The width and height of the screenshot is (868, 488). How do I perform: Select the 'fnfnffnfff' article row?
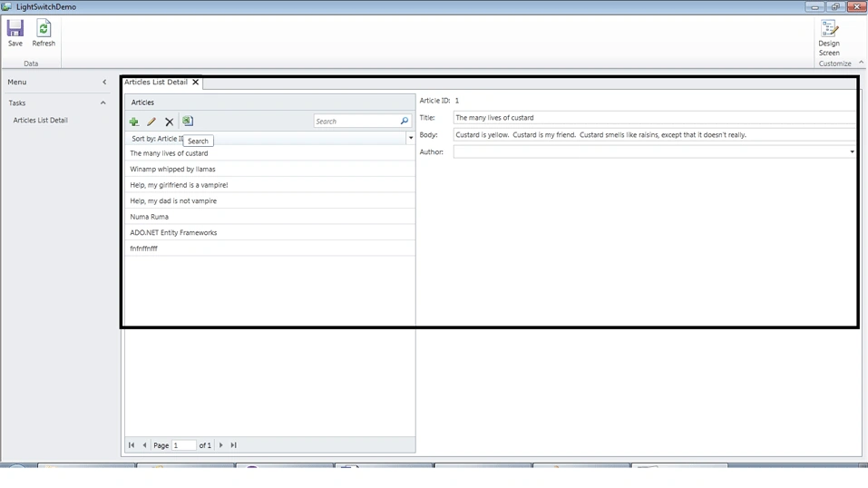[269, 249]
